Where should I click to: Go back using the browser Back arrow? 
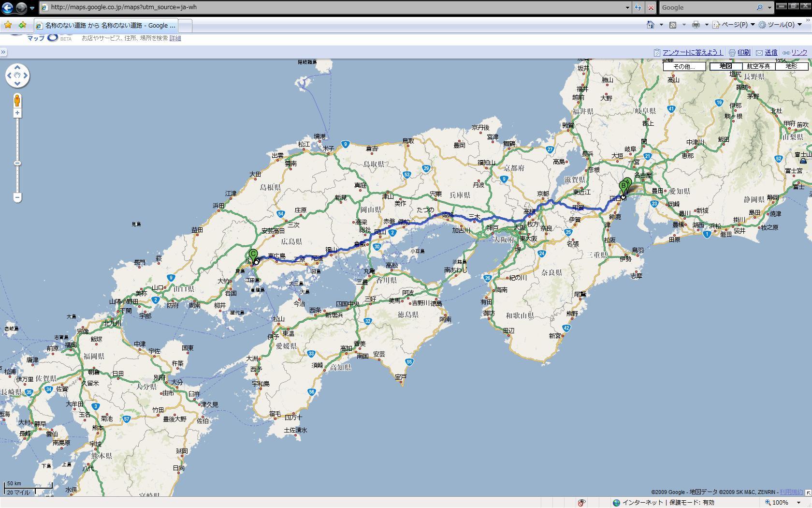7,8
